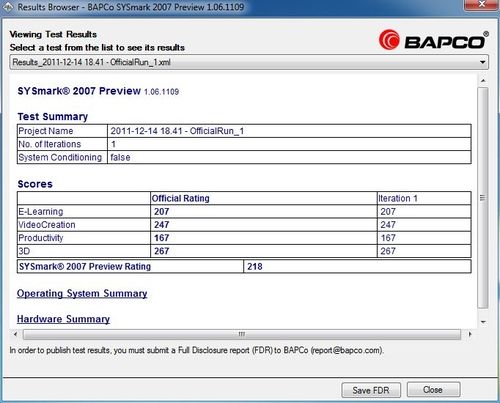Click the vertical scrollbar up arrow
This screenshot has height=403, width=500.
[x=483, y=81]
